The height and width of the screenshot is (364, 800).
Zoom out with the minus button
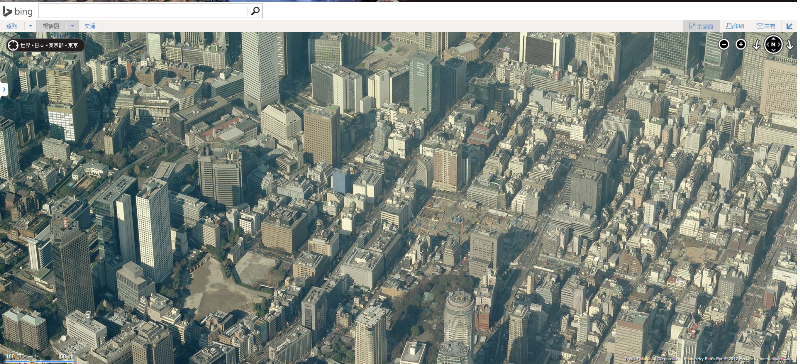[x=723, y=44]
